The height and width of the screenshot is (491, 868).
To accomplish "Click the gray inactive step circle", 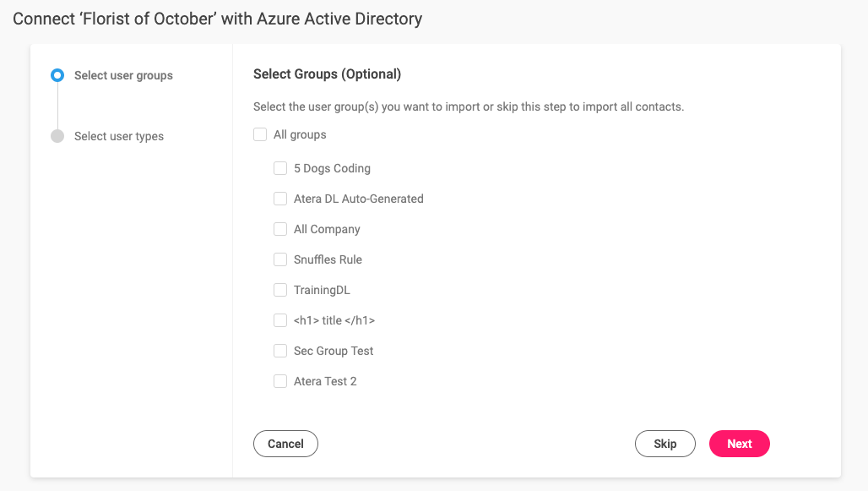I will click(x=57, y=136).
